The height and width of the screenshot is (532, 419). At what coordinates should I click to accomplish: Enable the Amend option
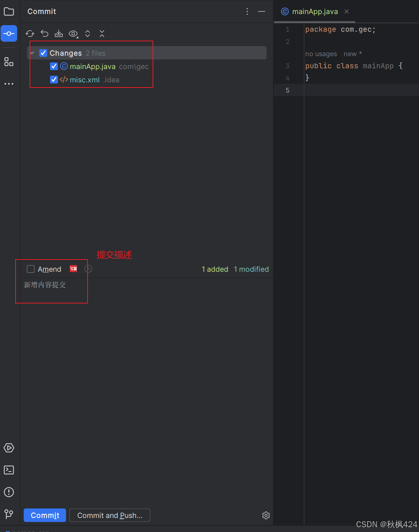31,269
